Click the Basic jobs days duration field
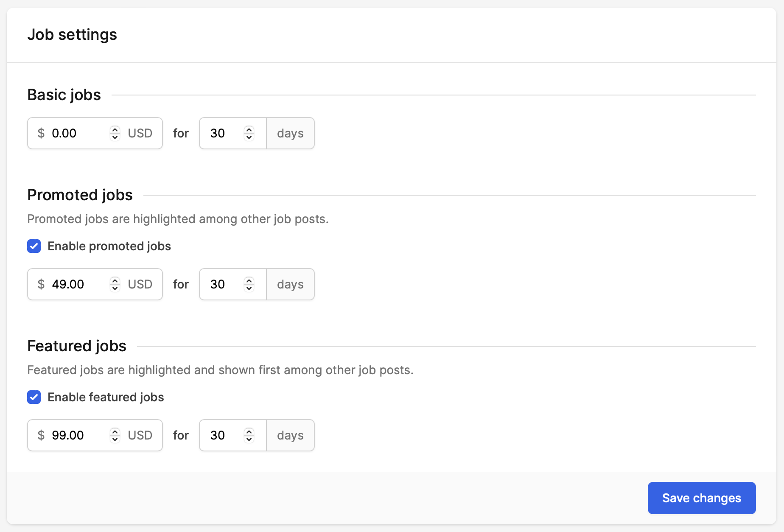 [223, 133]
